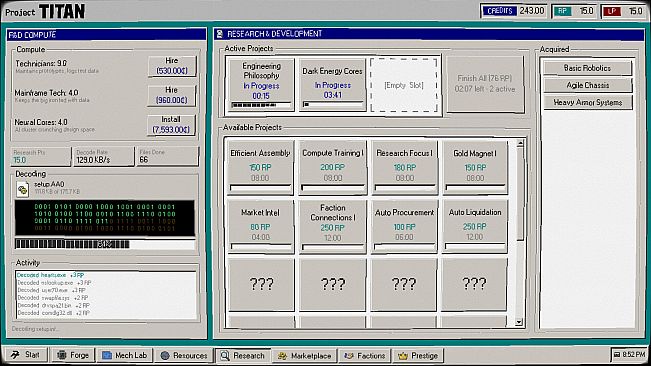651x366 pixels.
Task: Click 'Decoded comdlg32.dll' activity entry
Action: [x=53, y=313]
